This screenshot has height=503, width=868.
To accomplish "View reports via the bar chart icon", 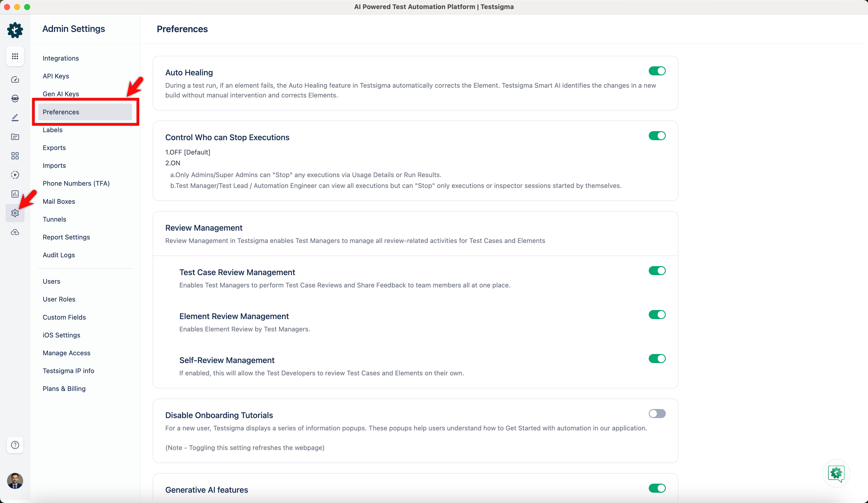I will click(15, 194).
